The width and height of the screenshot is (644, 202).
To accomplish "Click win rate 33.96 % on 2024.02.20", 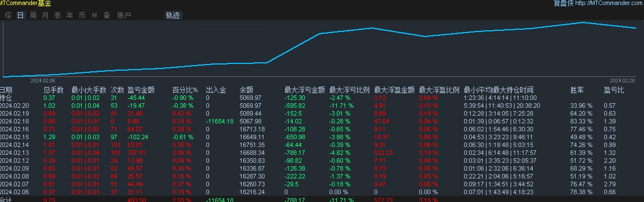I will (581, 105).
